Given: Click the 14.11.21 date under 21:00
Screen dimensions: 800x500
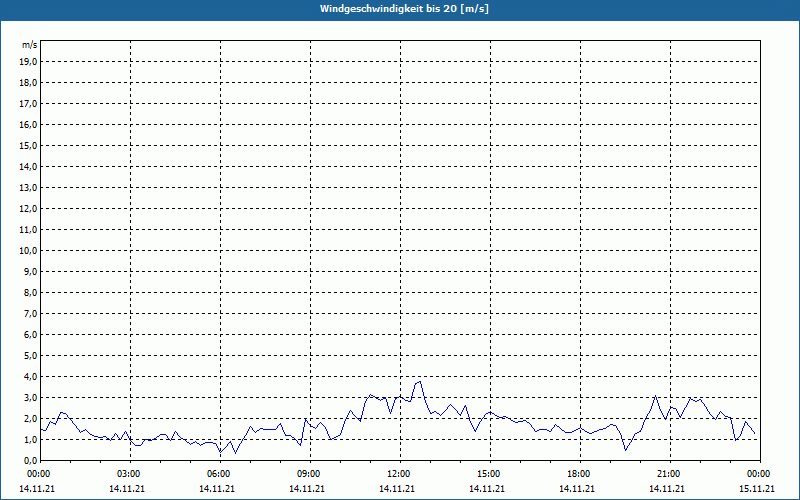Looking at the screenshot, I should [667, 488].
